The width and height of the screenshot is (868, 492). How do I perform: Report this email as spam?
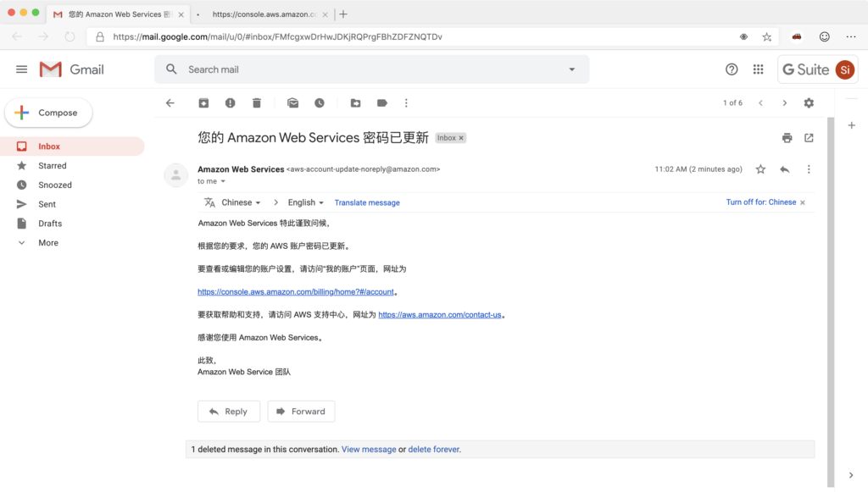(x=231, y=102)
